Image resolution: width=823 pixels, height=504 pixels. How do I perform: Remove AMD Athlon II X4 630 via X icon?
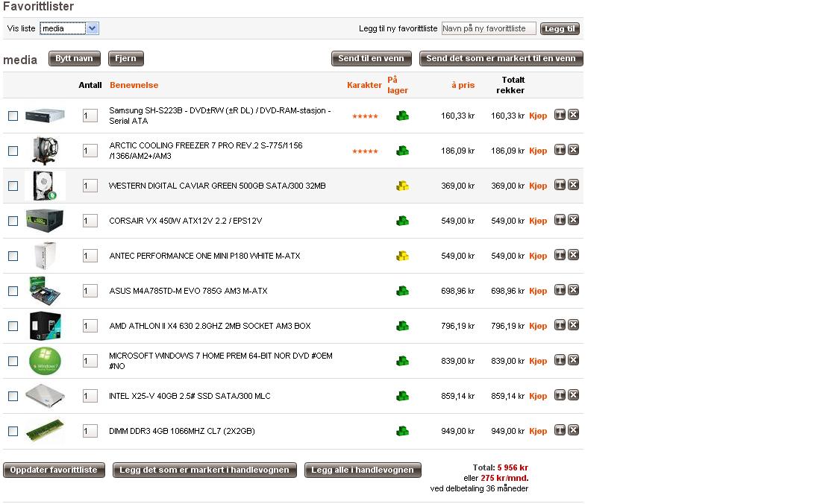click(x=573, y=325)
